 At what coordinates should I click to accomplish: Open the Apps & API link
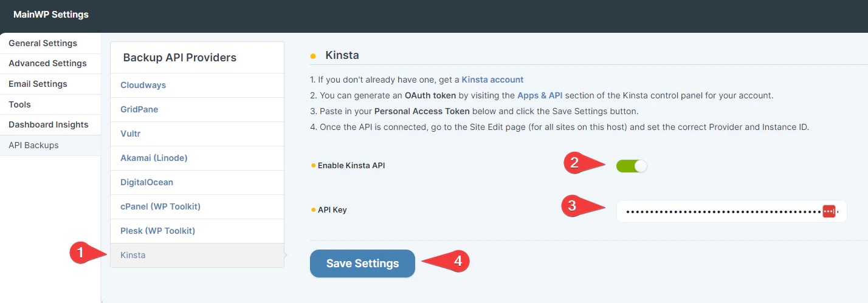[540, 96]
